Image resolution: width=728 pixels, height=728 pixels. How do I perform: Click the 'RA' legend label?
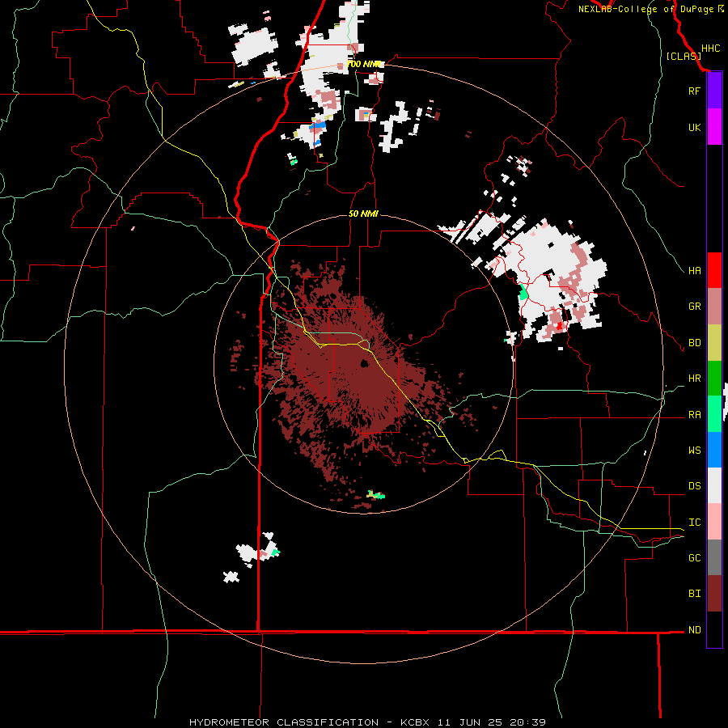(x=694, y=415)
